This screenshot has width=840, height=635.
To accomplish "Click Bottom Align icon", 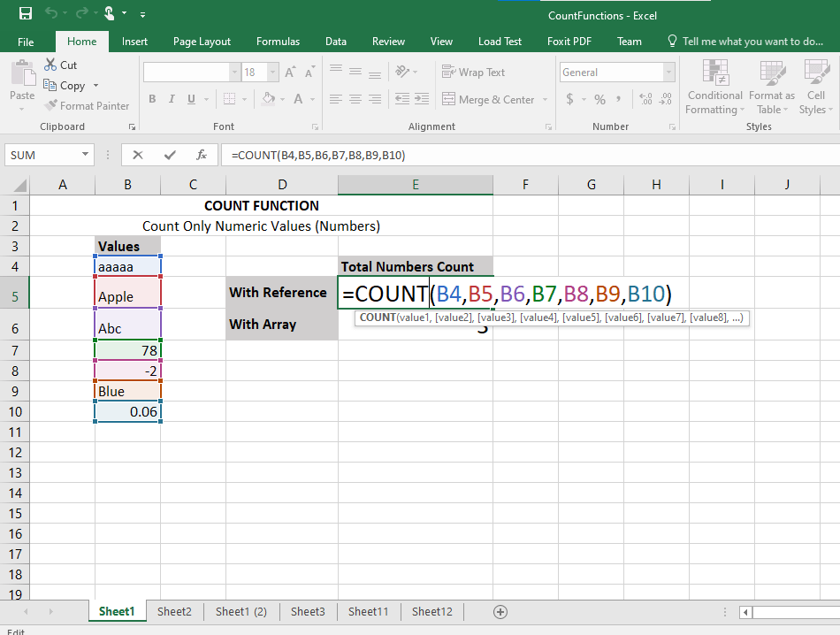I will pos(375,74).
